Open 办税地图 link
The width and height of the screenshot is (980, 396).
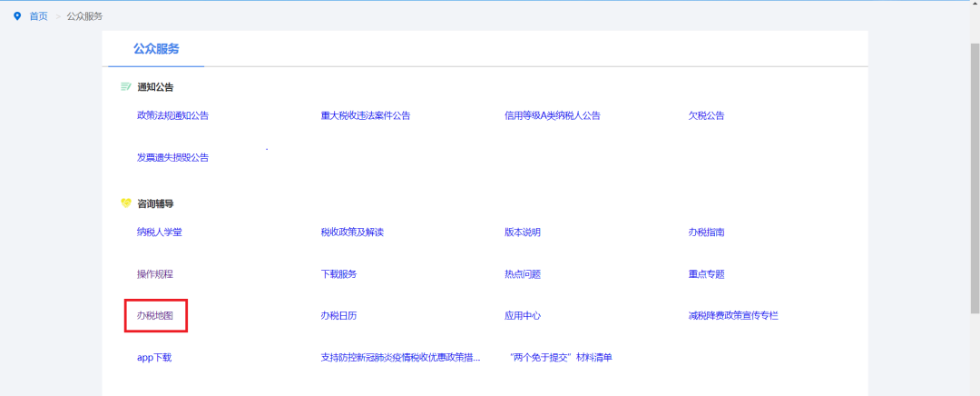coord(155,316)
